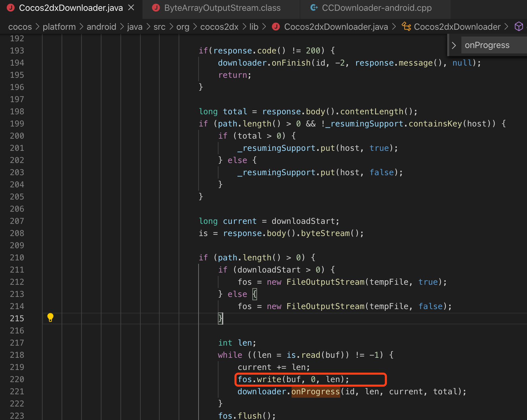Screen dimensions: 527x420
Task: Click the return statement on line 195
Action: 235,75
